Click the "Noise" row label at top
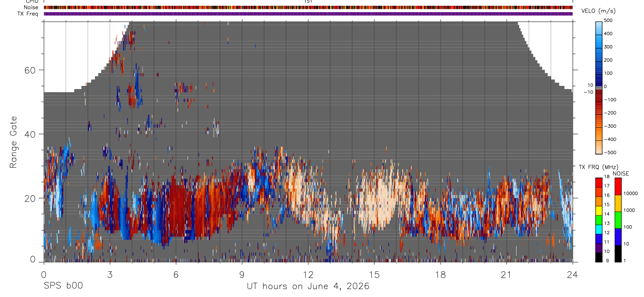 point(31,7)
